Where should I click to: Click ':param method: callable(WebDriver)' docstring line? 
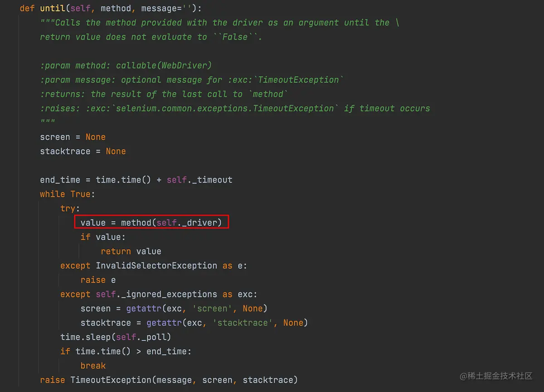tap(126, 65)
